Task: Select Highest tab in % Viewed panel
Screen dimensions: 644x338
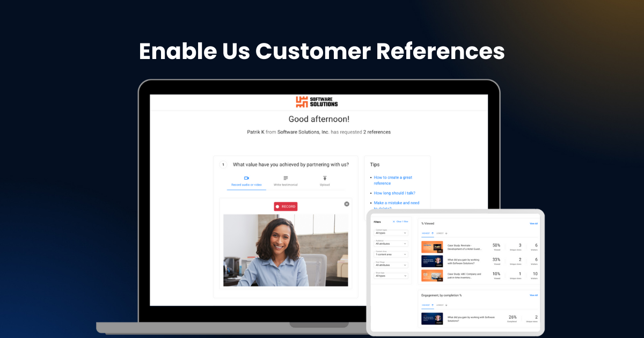Action: coord(427,233)
